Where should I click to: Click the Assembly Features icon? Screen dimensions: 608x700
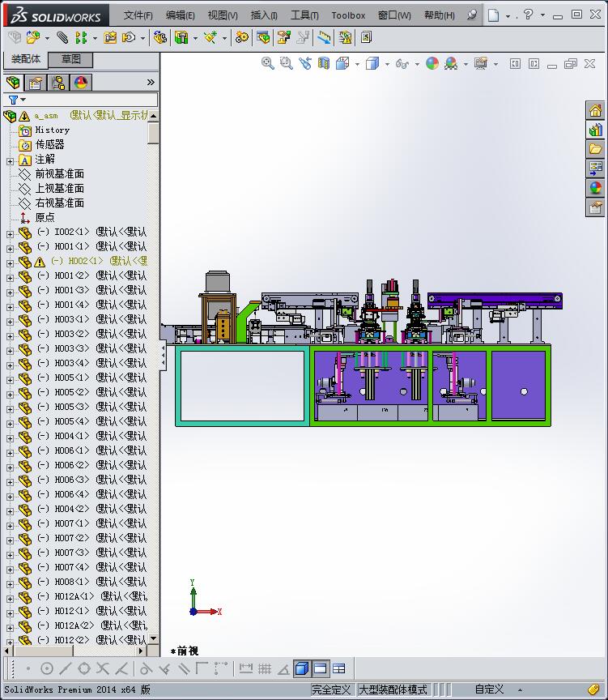tap(181, 37)
